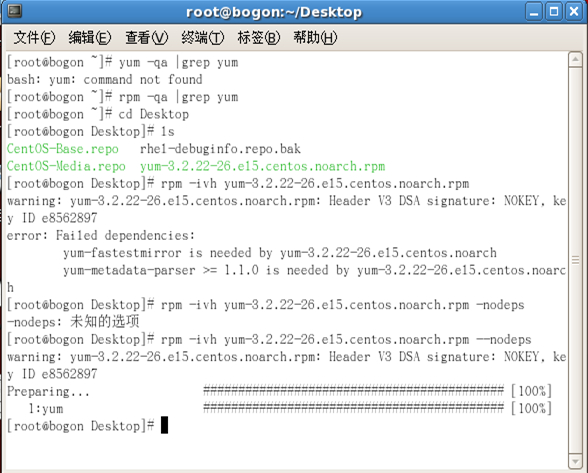Maximize the terminal window
The width and height of the screenshot is (588, 473).
coord(554,12)
